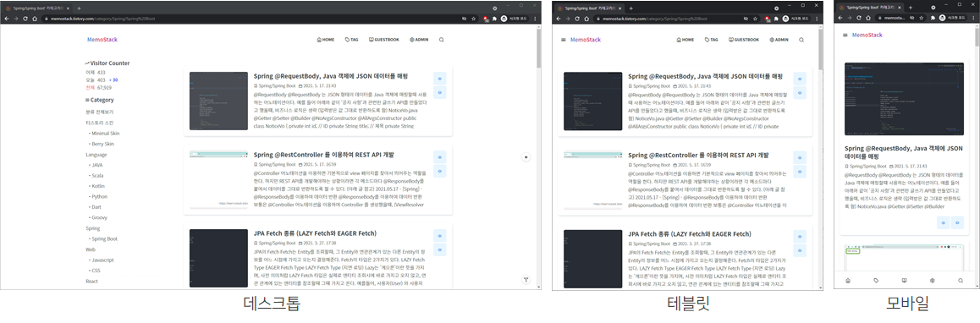
Task: Open the Spring @RestController post title in the tablet window
Action: (698, 155)
